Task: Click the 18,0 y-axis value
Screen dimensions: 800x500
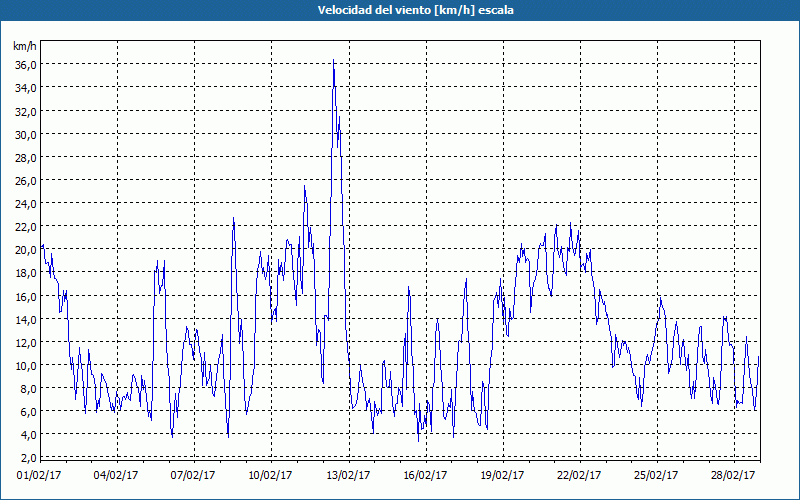Action: click(x=26, y=273)
